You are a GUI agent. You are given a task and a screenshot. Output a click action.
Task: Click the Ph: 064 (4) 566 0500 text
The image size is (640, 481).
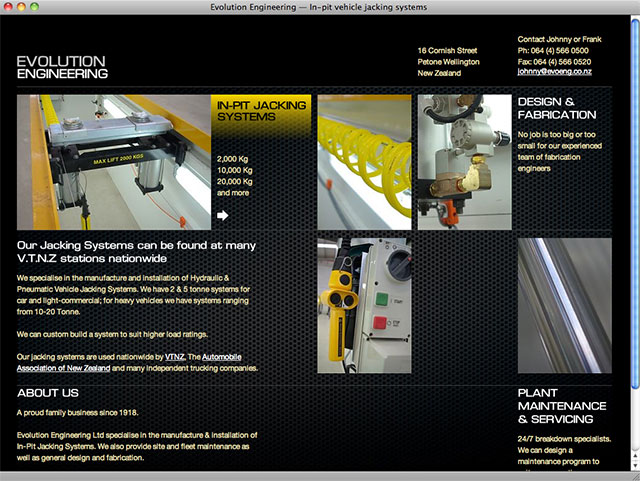pos(553,51)
